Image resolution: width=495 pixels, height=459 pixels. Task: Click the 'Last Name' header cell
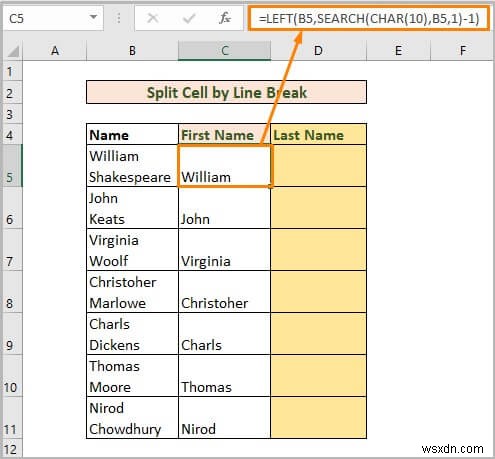(318, 135)
